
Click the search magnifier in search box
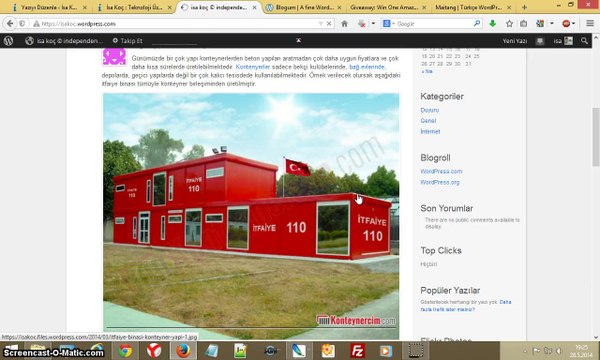click(477, 24)
